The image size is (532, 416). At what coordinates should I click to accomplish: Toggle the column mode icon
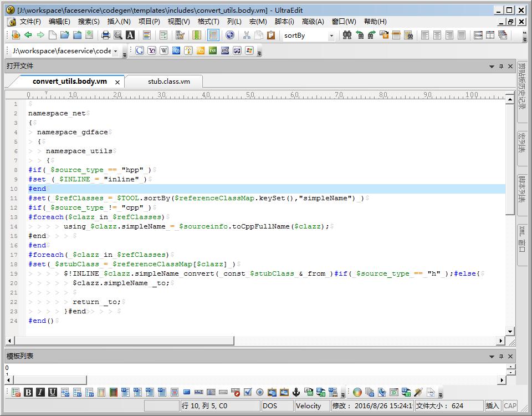tap(197, 35)
